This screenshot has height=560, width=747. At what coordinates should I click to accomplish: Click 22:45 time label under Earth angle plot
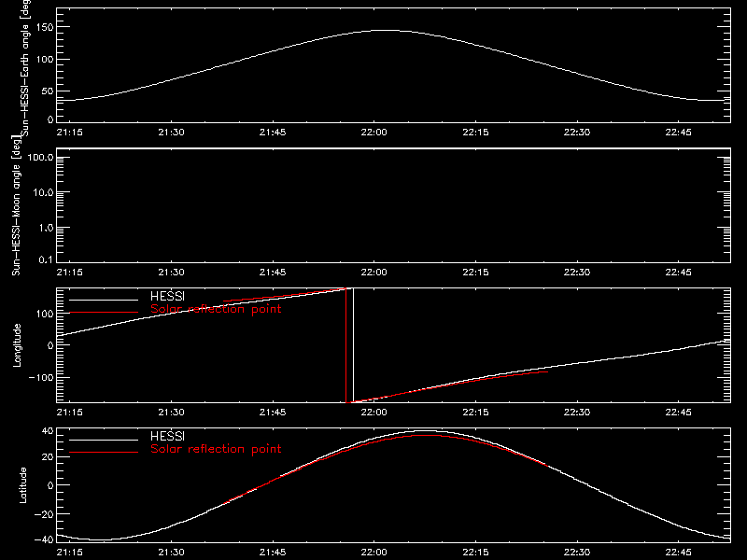tap(679, 133)
